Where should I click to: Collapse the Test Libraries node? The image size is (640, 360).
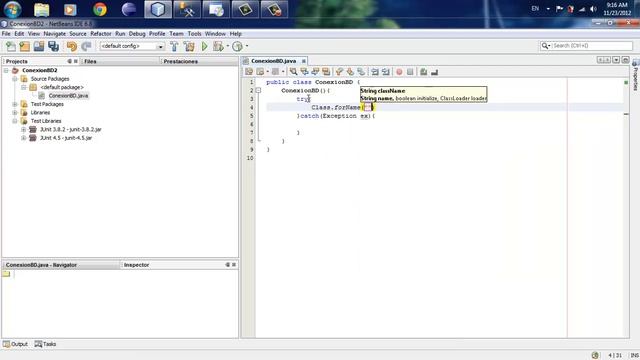pyautogui.click(x=15, y=121)
